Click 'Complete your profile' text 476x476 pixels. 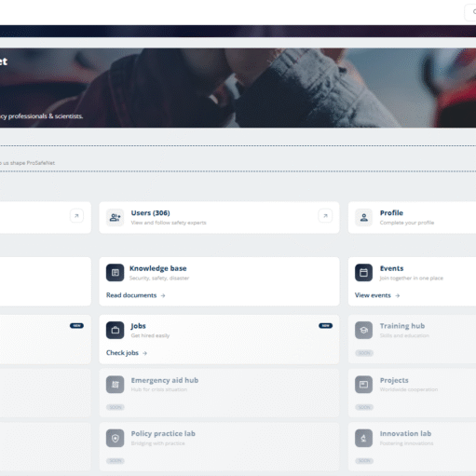(x=407, y=223)
